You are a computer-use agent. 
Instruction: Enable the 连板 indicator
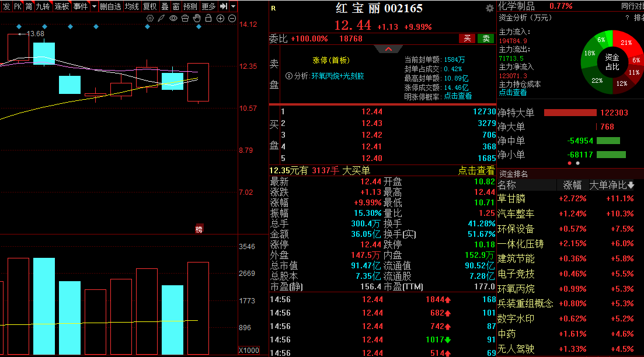point(62,6)
